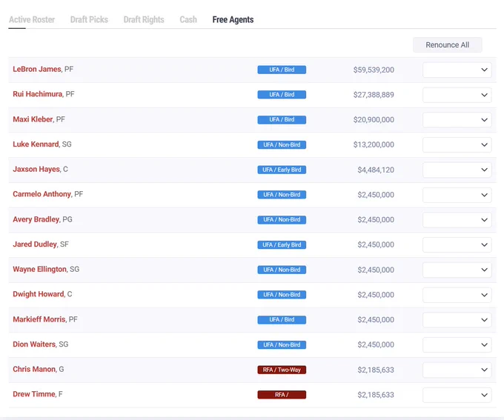
Task: Select the Cash tab
Action: (188, 19)
